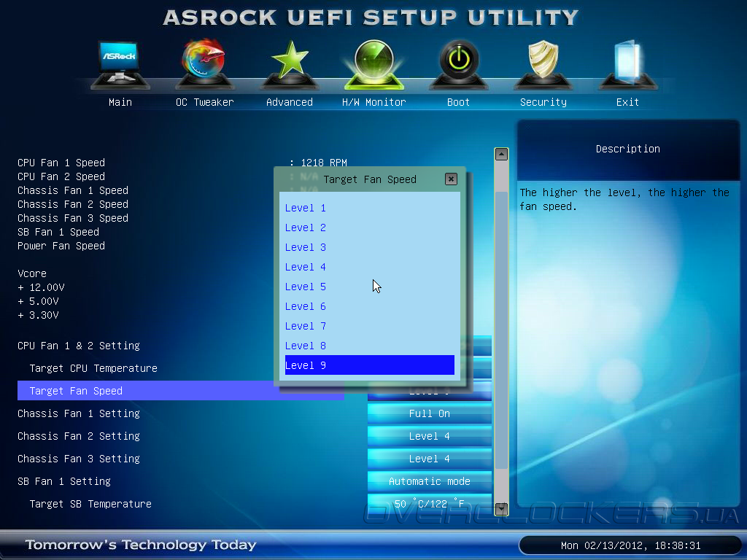
Task: Choose Level 4 in the popup list
Action: tap(369, 267)
